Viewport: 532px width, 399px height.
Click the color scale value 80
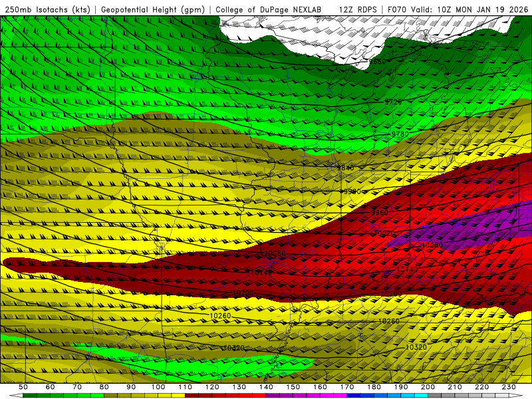tap(104, 387)
